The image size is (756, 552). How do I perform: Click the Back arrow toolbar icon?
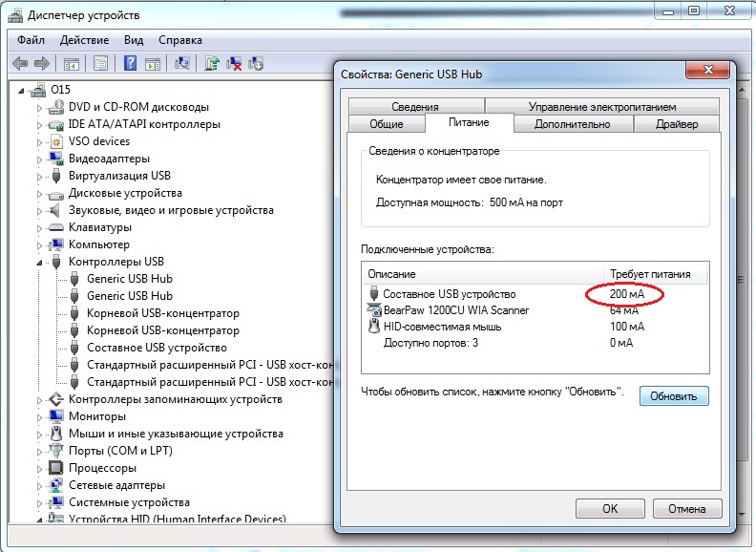(20, 63)
